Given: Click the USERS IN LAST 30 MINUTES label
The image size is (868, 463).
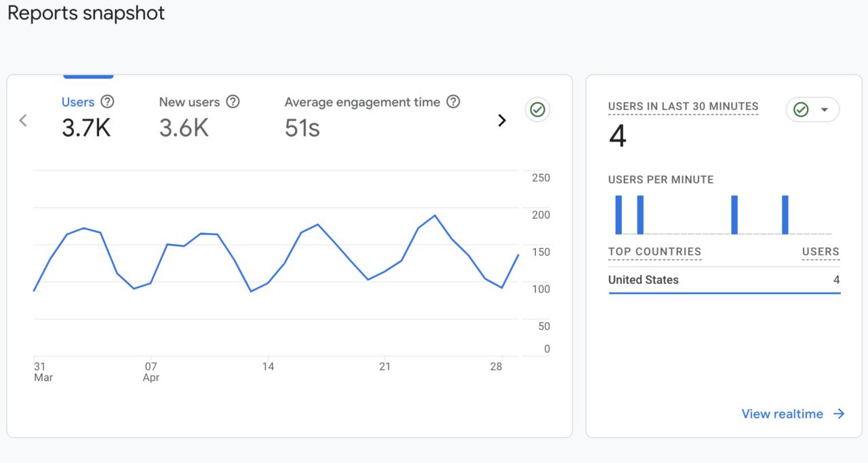Looking at the screenshot, I should 682,106.
